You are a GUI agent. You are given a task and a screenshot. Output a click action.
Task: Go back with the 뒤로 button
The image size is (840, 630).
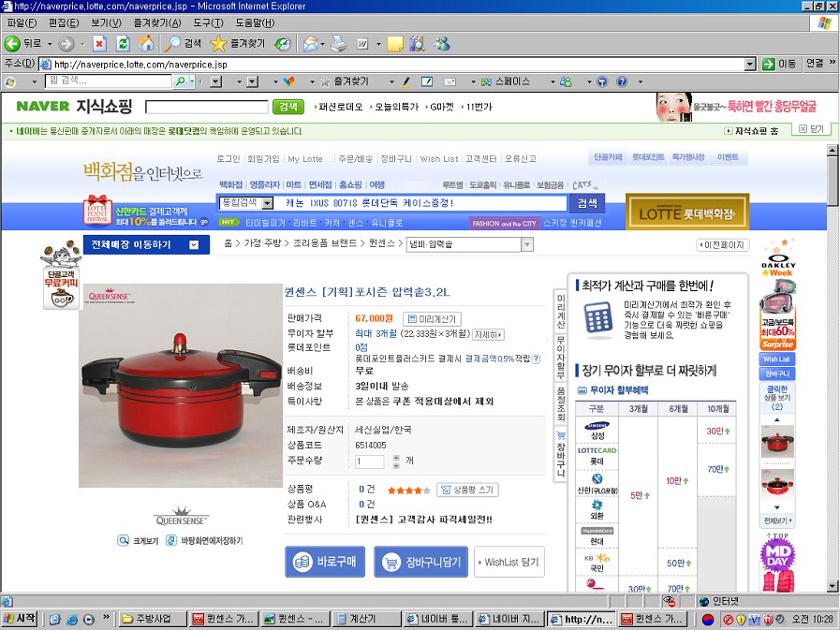click(x=22, y=44)
